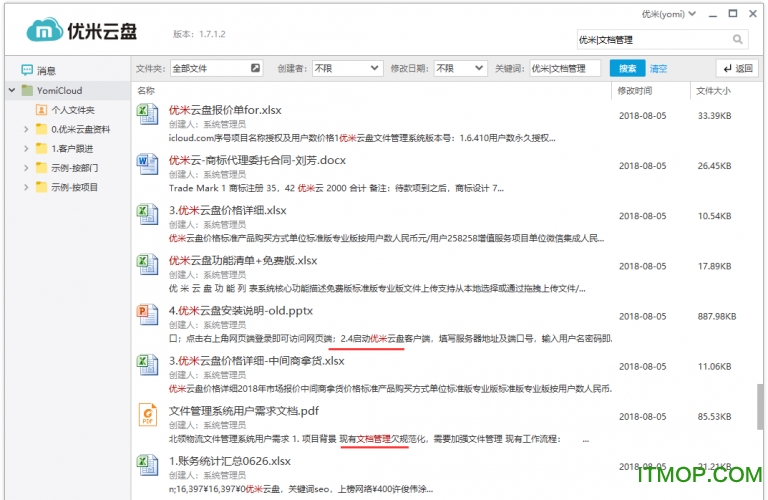Click the blue 搜索 search button

point(627,68)
